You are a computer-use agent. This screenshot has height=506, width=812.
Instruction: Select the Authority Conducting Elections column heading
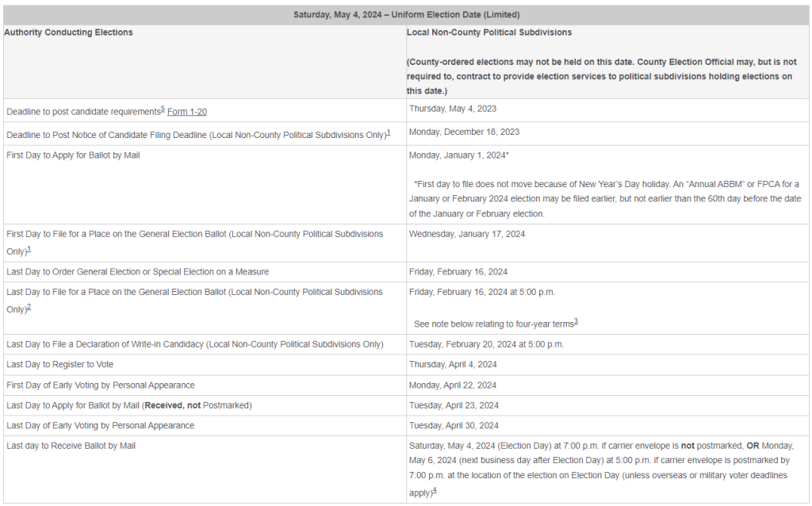69,33
